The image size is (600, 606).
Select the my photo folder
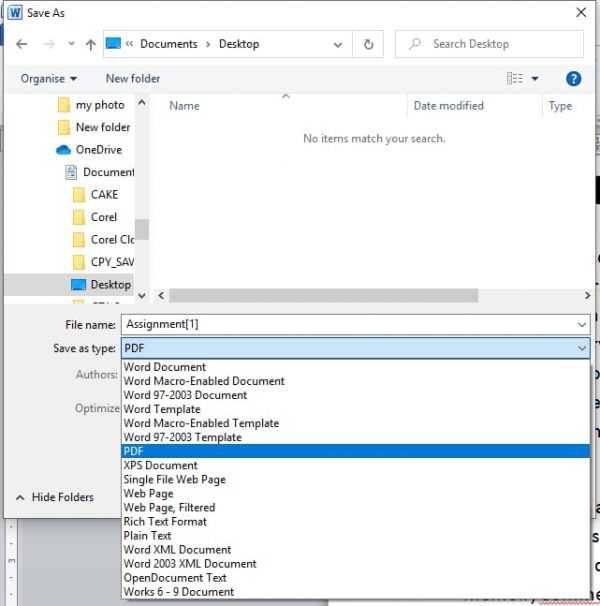point(91,105)
